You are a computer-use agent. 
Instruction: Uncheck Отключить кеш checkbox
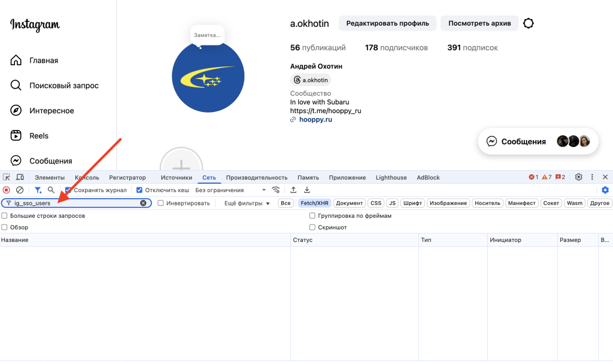point(139,190)
